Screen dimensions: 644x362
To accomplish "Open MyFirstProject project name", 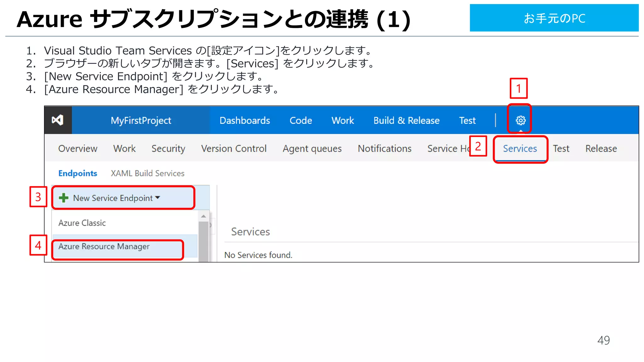I will pyautogui.click(x=141, y=120).
